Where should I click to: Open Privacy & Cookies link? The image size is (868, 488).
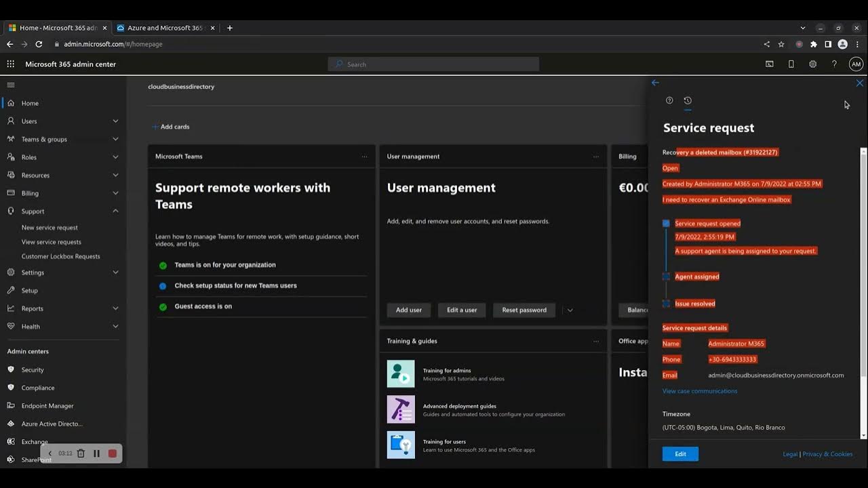[827, 454]
